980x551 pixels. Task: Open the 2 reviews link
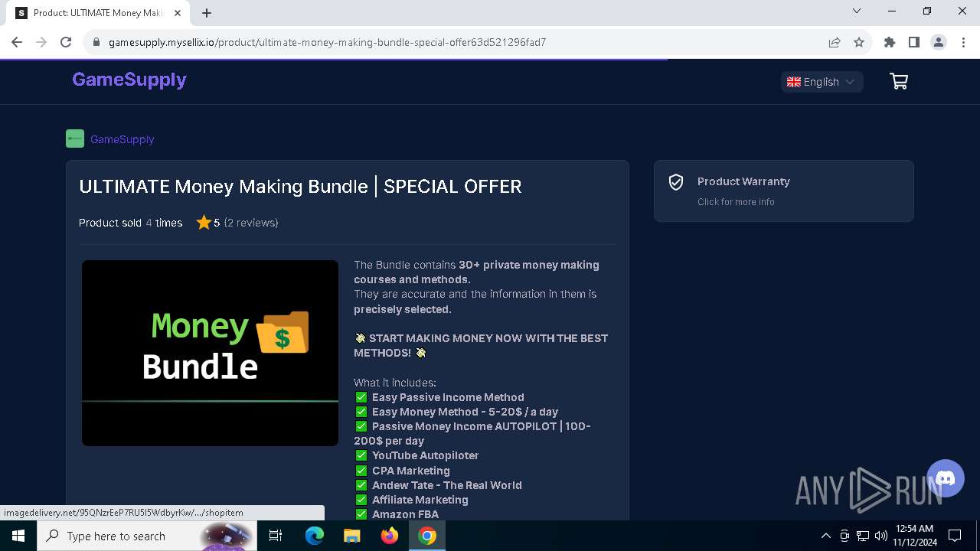(x=251, y=223)
